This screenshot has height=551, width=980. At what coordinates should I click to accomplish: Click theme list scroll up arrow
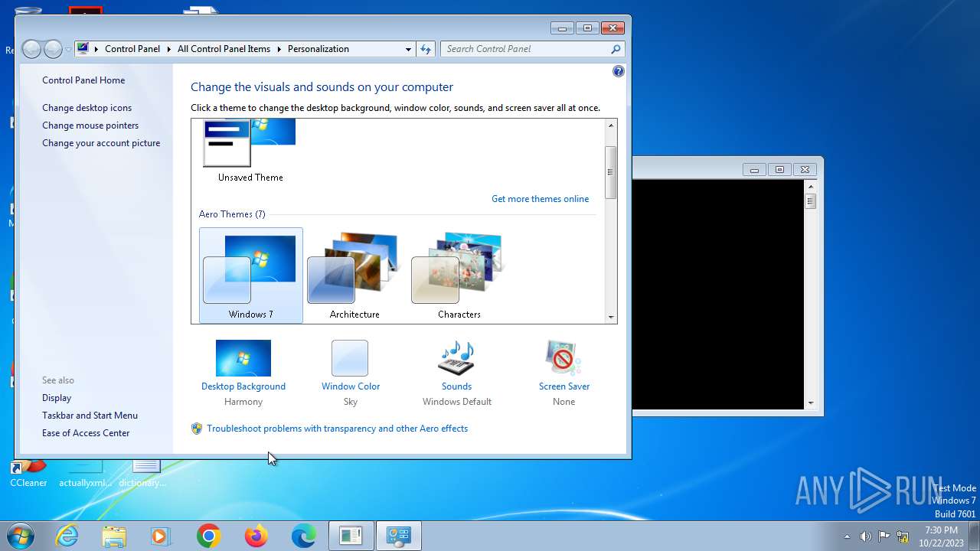[611, 126]
